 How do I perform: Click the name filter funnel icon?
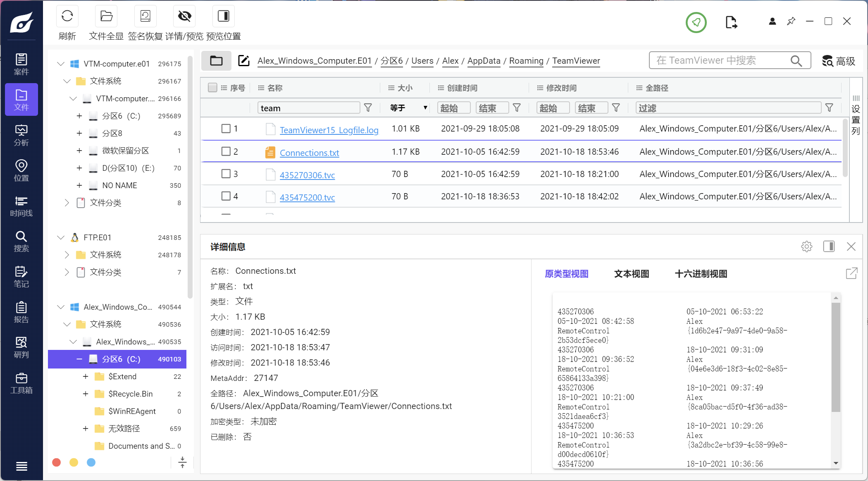tap(368, 108)
